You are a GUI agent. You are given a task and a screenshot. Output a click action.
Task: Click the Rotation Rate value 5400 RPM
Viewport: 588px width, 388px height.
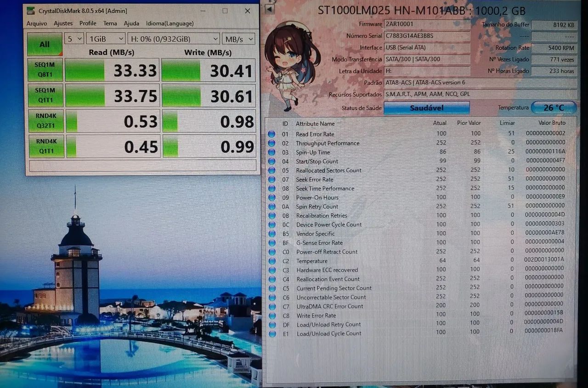(x=554, y=48)
